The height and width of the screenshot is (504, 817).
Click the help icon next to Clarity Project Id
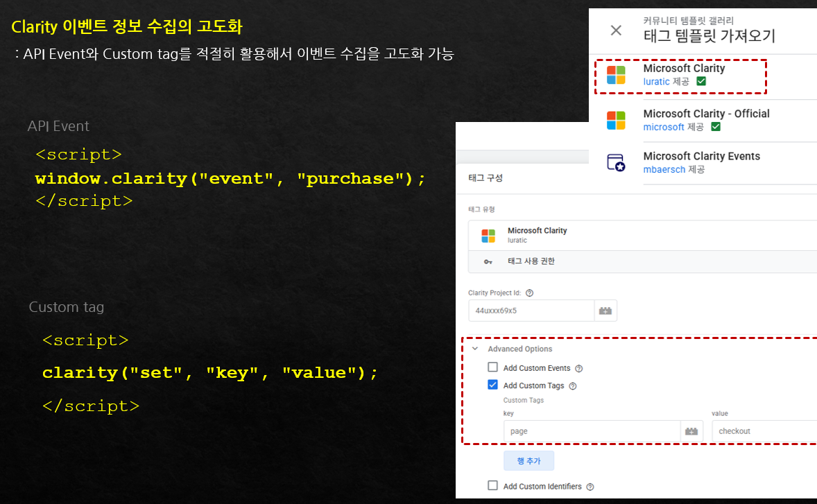point(529,293)
